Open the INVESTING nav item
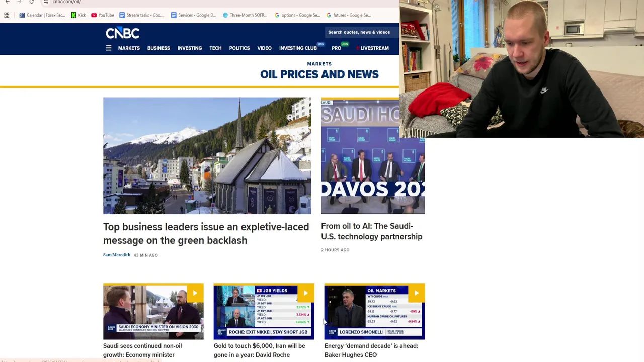 190,48
